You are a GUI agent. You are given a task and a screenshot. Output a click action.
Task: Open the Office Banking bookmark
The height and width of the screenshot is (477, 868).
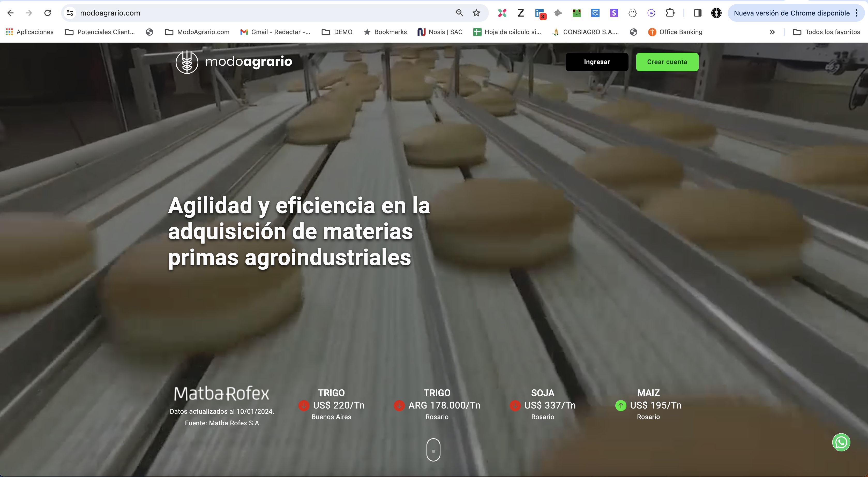point(675,32)
